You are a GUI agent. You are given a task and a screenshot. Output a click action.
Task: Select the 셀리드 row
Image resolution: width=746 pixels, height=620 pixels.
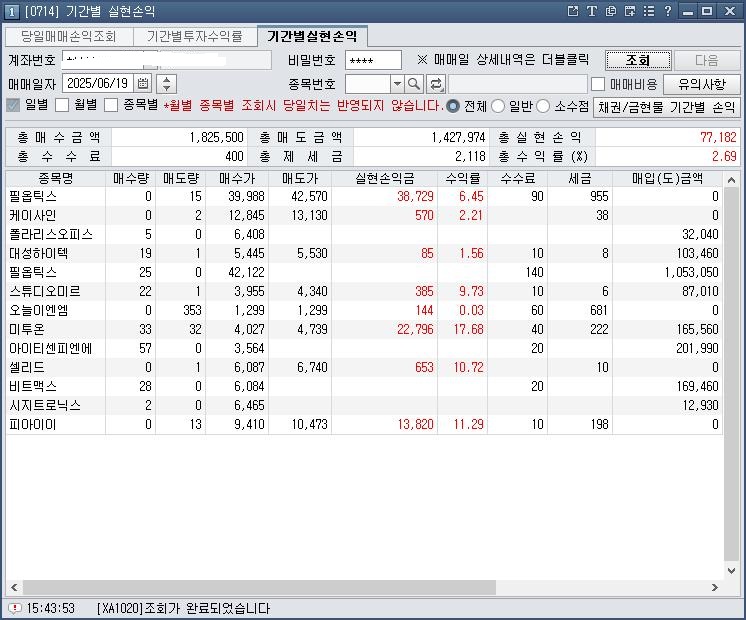click(364, 367)
